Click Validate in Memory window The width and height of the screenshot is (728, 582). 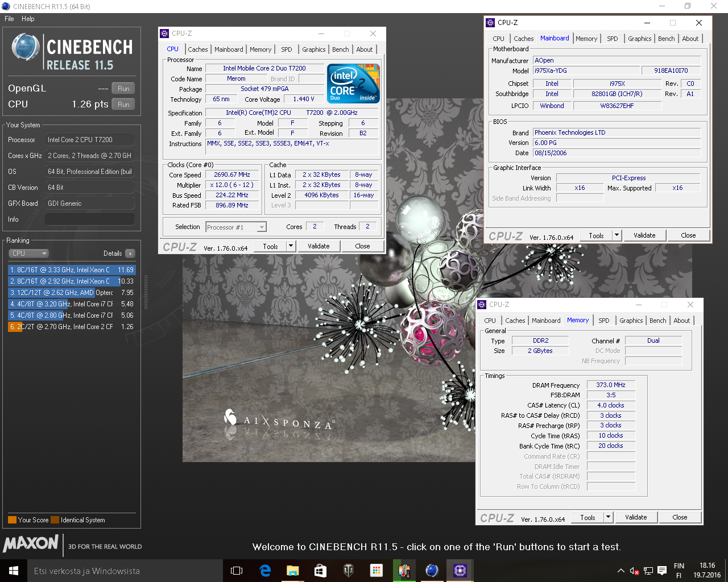(636, 517)
